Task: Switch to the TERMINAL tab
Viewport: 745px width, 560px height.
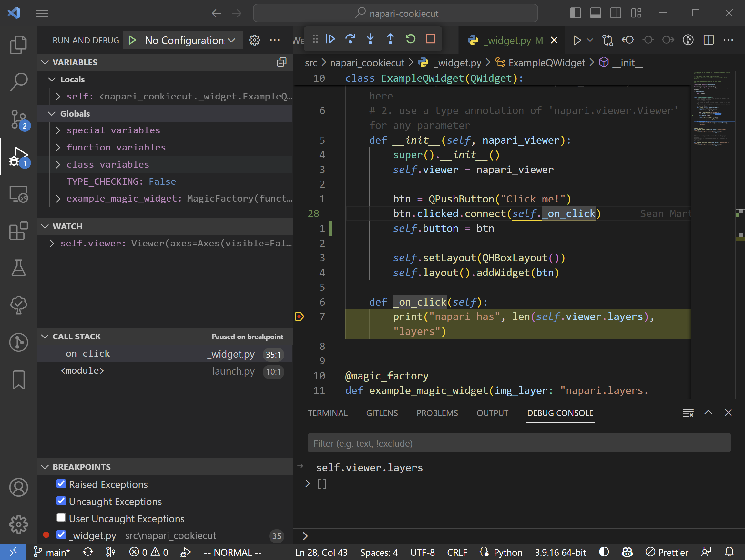Action: (327, 413)
